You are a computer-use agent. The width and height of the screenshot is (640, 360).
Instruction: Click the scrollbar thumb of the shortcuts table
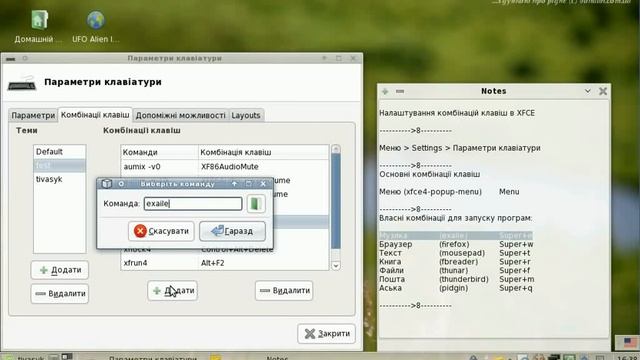coord(336,200)
